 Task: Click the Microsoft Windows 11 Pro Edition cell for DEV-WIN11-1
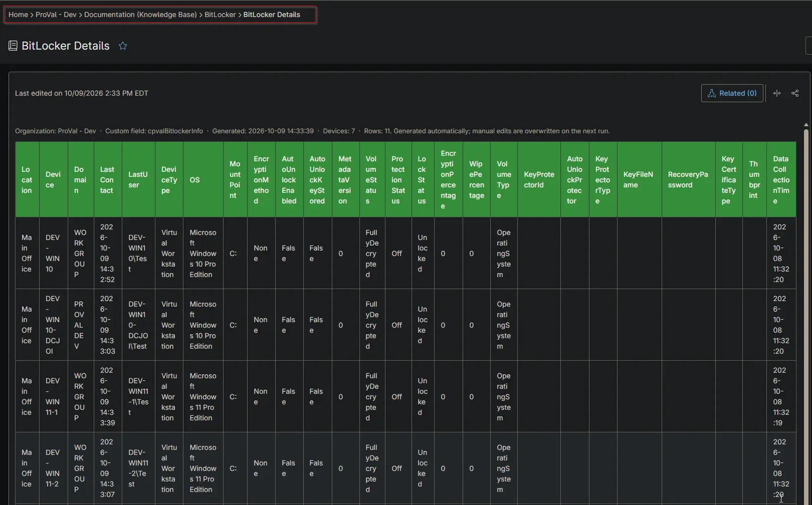coord(203,397)
